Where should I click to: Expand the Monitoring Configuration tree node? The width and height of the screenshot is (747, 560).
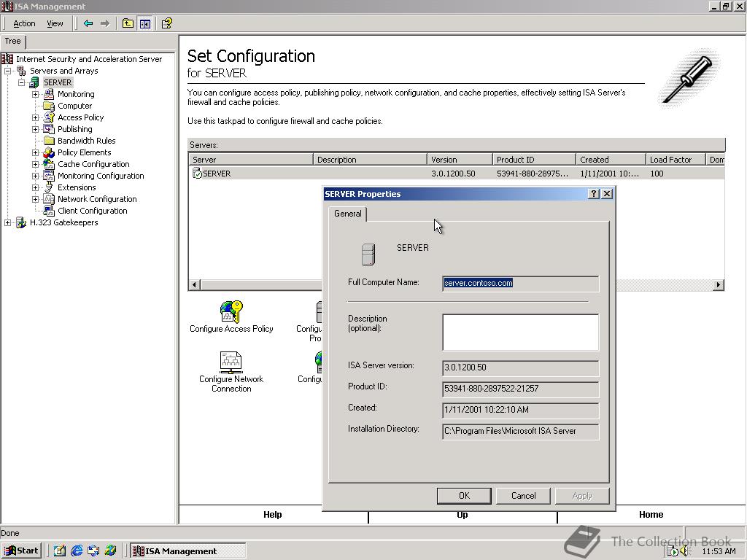[35, 176]
